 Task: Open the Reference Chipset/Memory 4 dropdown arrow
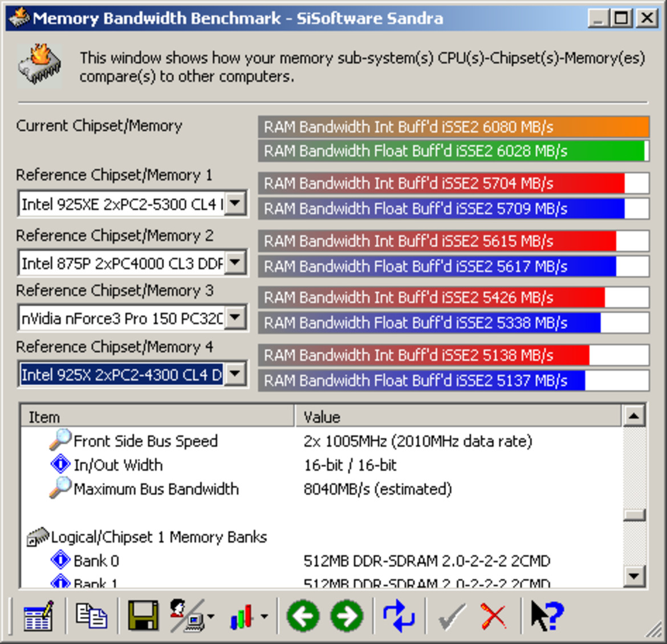point(235,374)
